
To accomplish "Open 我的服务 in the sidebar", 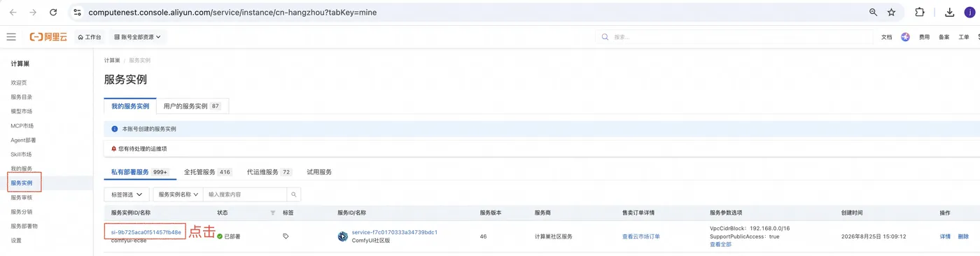I will tap(22, 169).
